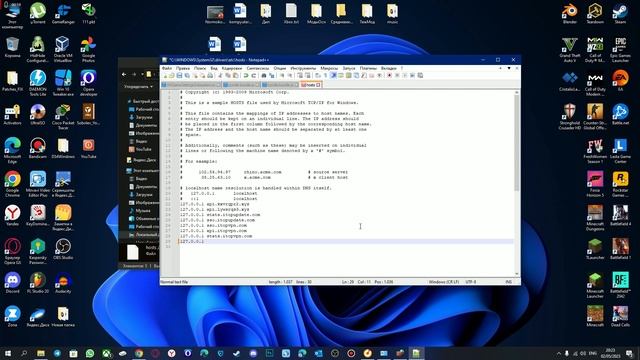Open the Плагины menu in Notepad++
The height and width of the screenshot is (360, 640).
[x=368, y=68]
